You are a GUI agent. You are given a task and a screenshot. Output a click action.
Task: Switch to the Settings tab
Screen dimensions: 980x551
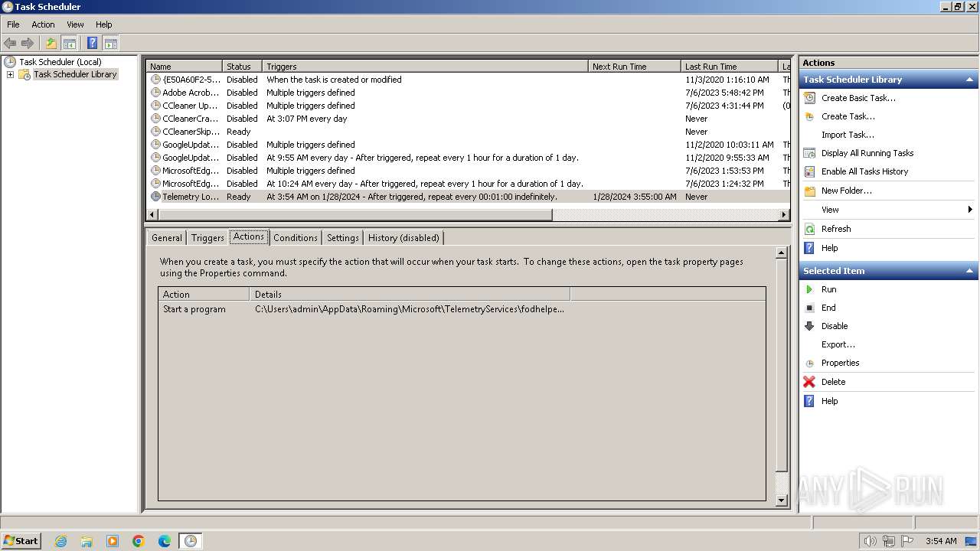[x=343, y=238]
